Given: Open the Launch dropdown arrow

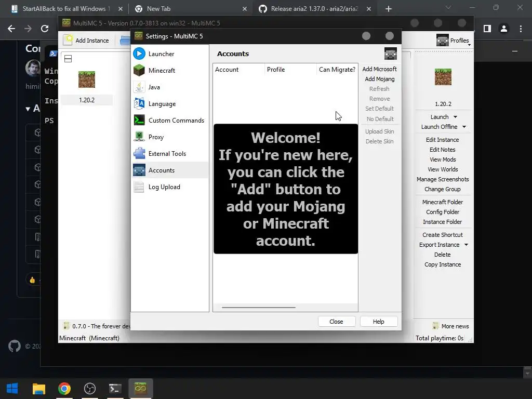Looking at the screenshot, I should click(x=455, y=117).
